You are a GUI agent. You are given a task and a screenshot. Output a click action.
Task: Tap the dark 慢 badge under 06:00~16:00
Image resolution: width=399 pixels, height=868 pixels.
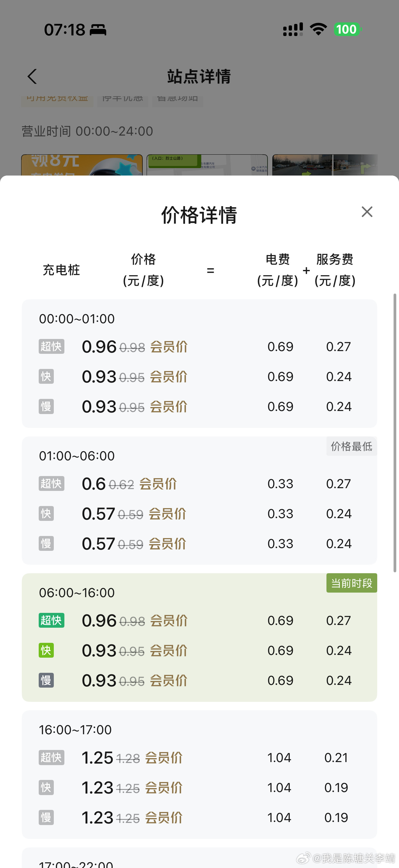(x=46, y=680)
